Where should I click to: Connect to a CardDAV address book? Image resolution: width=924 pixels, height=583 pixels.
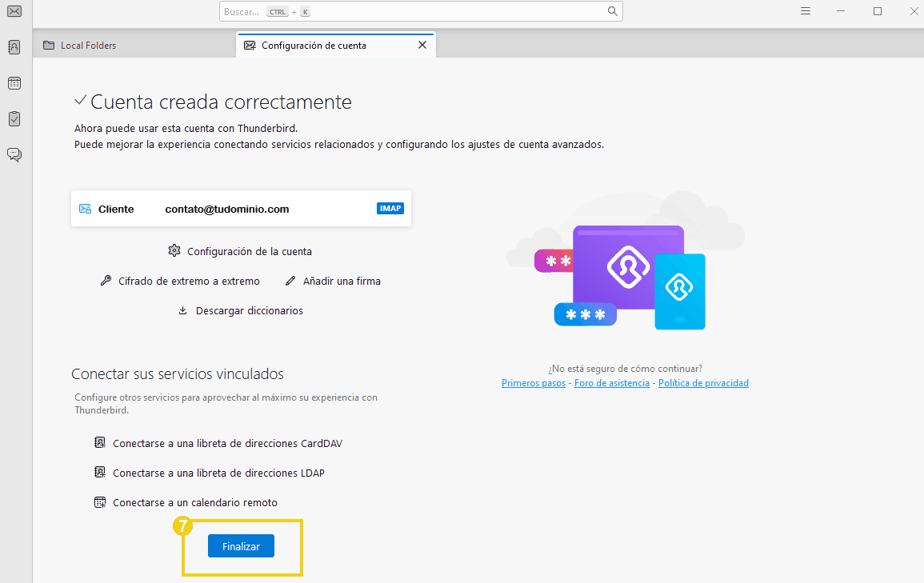[227, 443]
